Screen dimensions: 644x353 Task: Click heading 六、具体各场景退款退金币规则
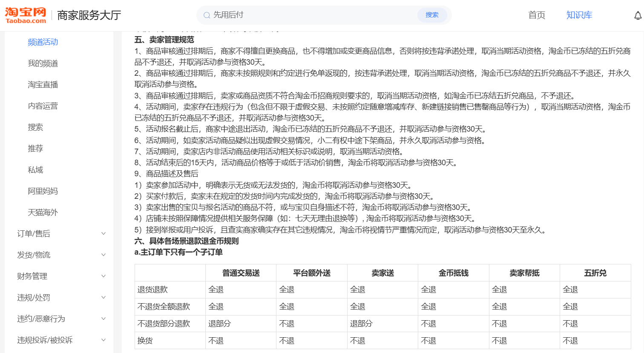click(187, 241)
